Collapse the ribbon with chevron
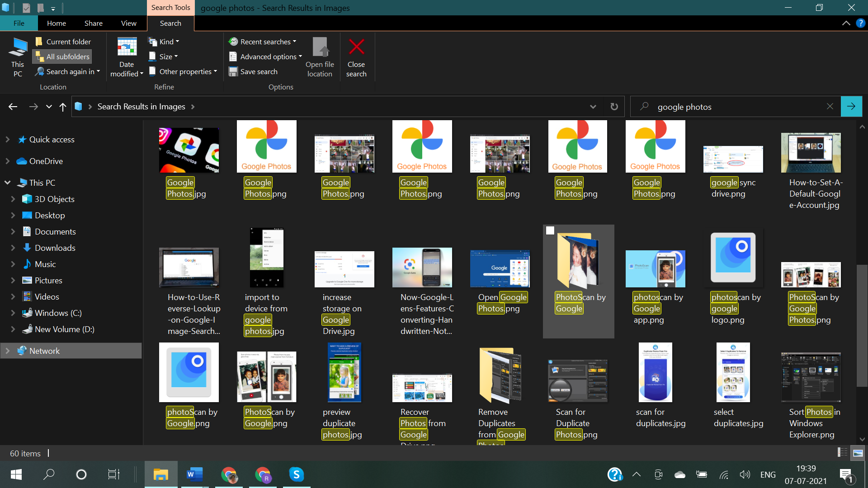 [846, 23]
